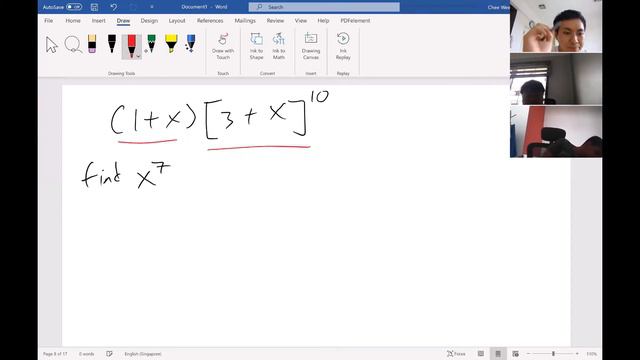Click the word count in status bar
Viewport: 640px width, 360px height.
pyautogui.click(x=87, y=354)
